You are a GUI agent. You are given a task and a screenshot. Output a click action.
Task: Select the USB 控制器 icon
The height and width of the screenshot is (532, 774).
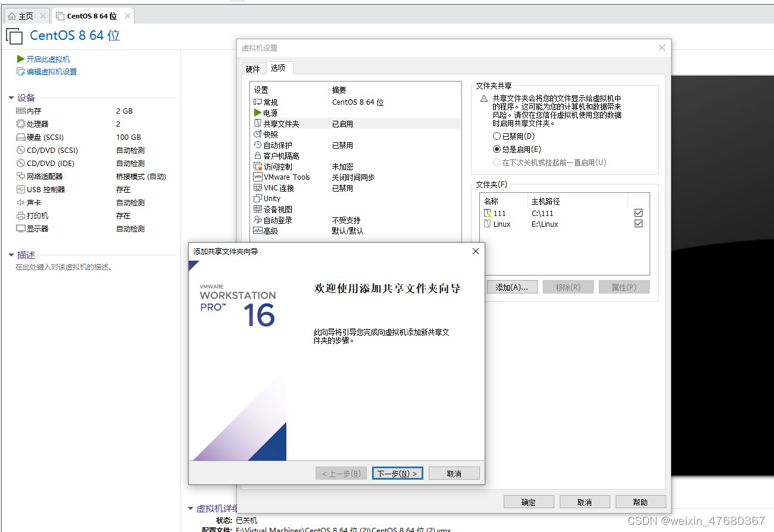click(x=21, y=190)
